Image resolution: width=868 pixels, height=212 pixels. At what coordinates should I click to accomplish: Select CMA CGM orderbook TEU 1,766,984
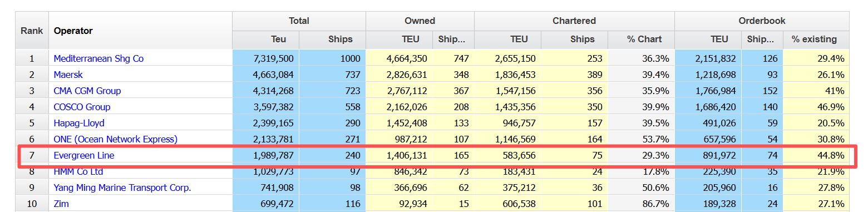pos(708,91)
